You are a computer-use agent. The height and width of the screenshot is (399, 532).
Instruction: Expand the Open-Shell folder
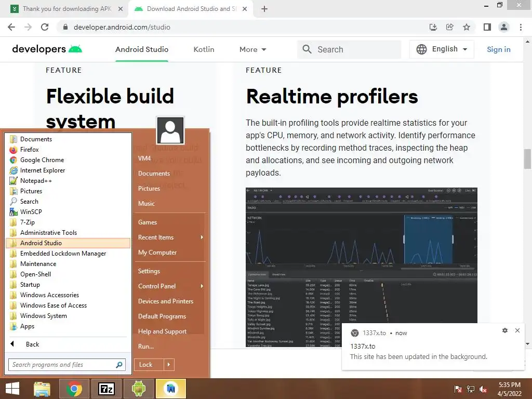coord(68,274)
